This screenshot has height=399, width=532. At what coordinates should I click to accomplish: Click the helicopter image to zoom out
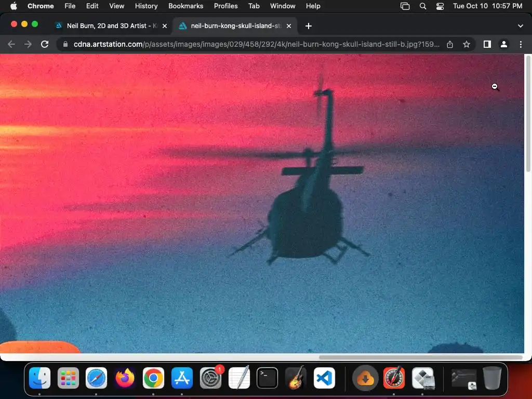coord(262,204)
